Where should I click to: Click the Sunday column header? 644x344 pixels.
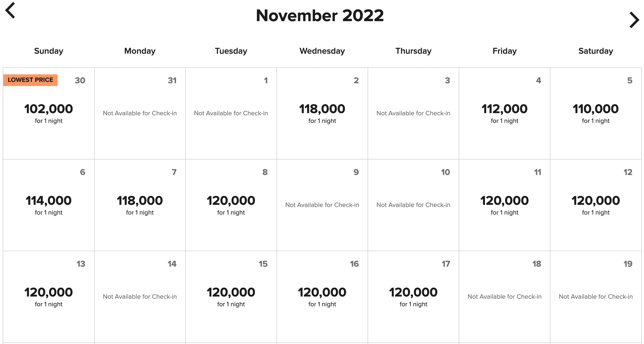pos(49,51)
